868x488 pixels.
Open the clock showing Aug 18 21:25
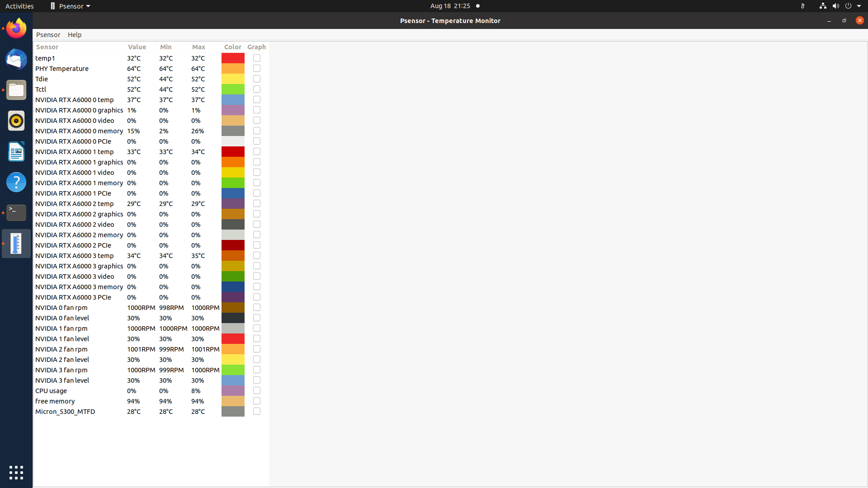coord(450,6)
